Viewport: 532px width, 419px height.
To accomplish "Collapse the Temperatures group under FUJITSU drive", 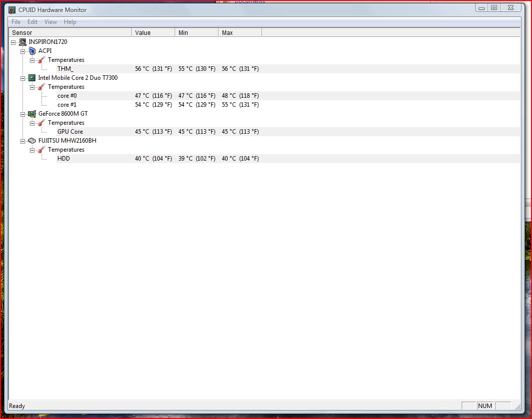I will 32,150.
